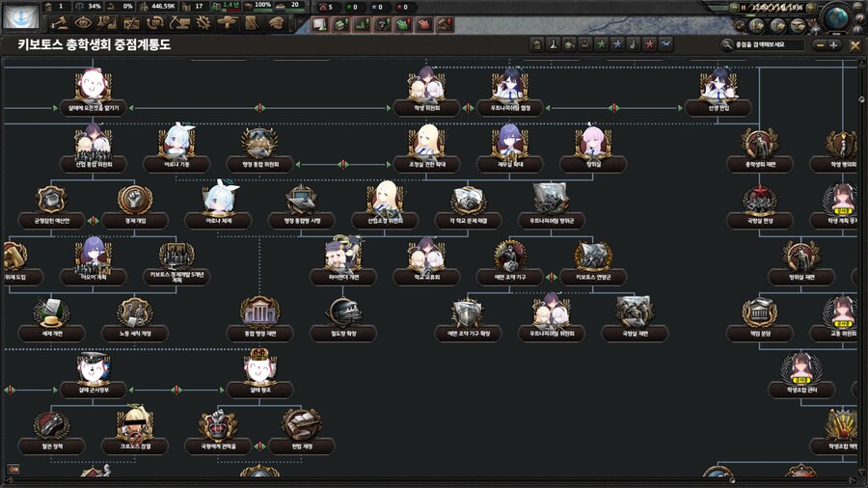Open the country flag overview

pyautogui.click(x=21, y=14)
